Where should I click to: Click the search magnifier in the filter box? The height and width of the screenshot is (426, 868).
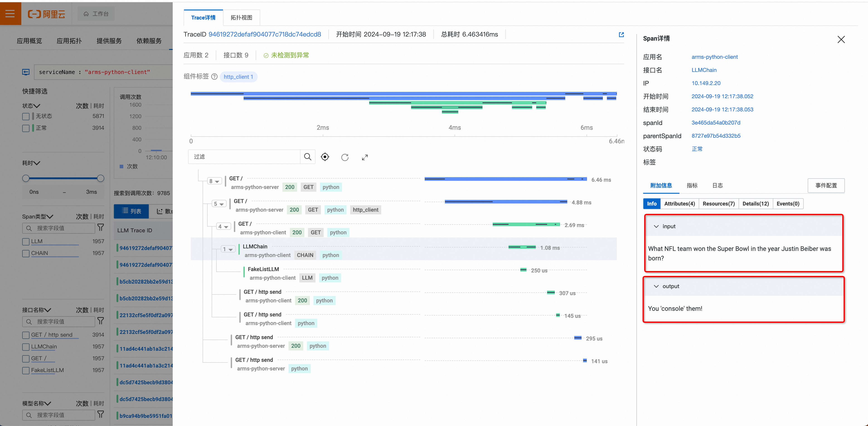[x=307, y=157]
